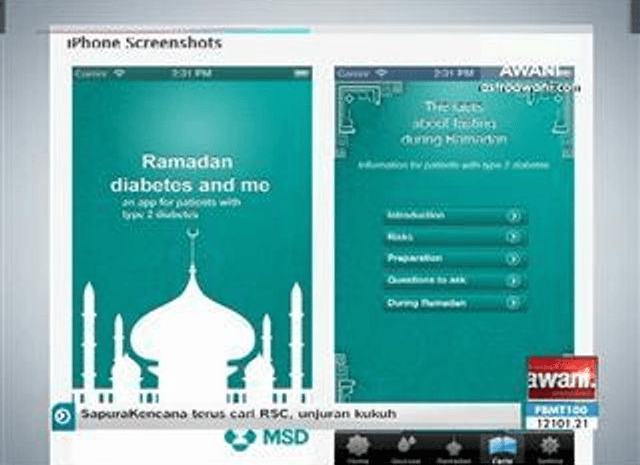640x465 pixels.
Task: Click the astroawani.com watermark link
Action: point(530,87)
